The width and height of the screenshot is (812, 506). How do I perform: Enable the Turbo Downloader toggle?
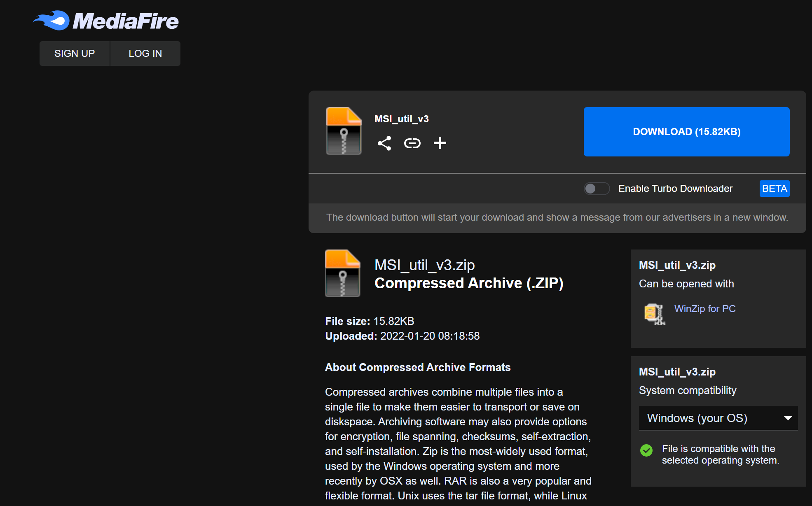click(596, 189)
